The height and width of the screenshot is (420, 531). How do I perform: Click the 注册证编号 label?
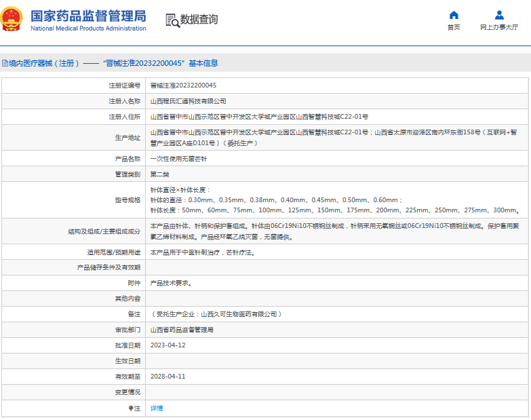124,85
